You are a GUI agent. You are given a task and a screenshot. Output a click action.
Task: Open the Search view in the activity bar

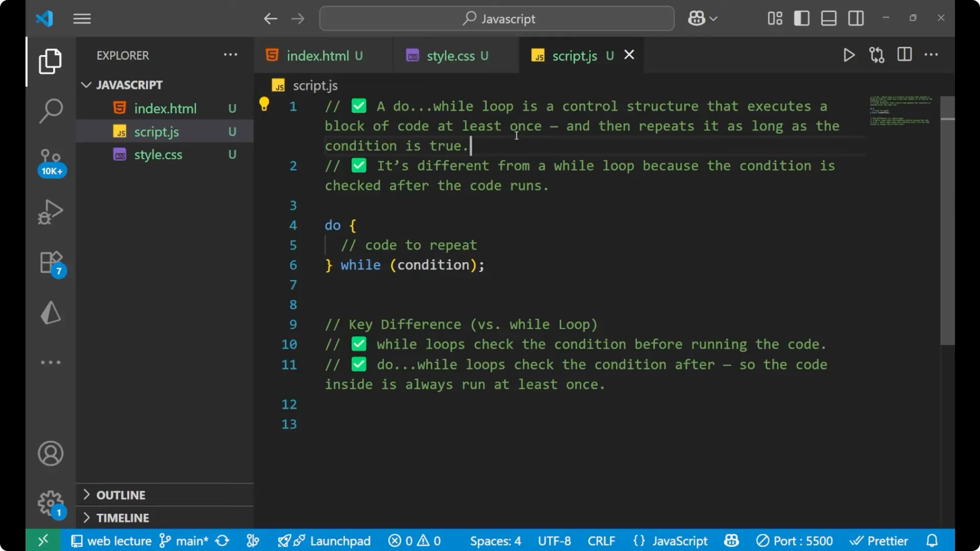50,110
